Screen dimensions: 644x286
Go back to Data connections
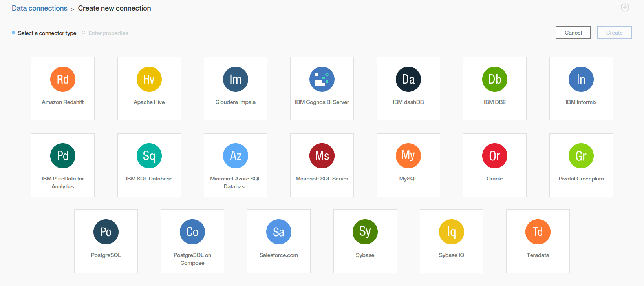[40, 8]
